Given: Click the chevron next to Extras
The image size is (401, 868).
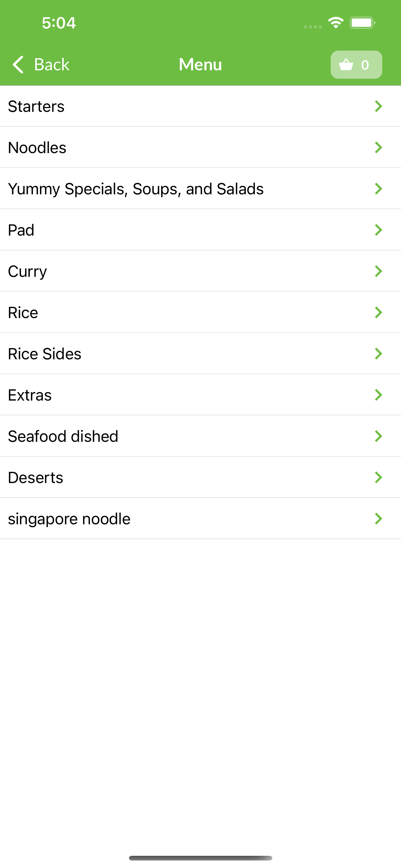Looking at the screenshot, I should (379, 395).
